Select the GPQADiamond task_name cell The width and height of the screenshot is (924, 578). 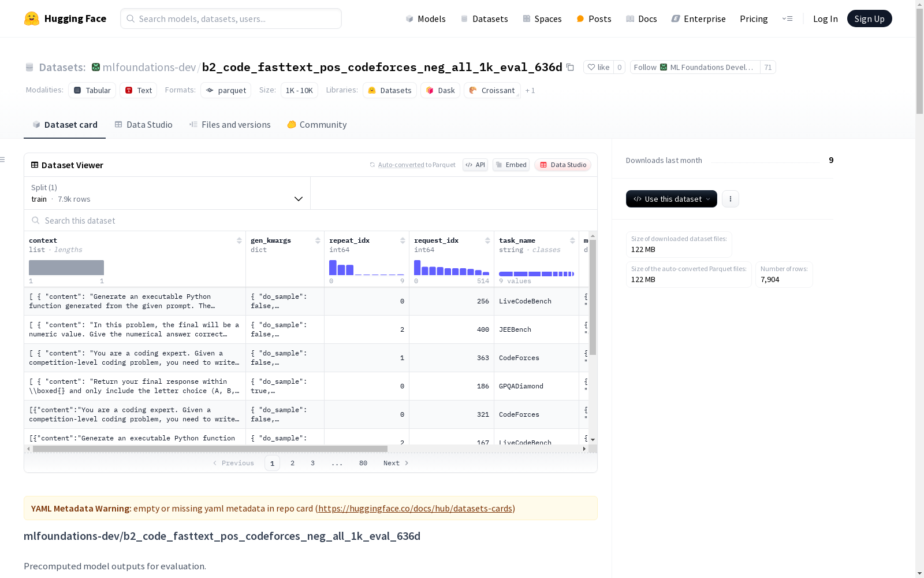click(x=536, y=386)
